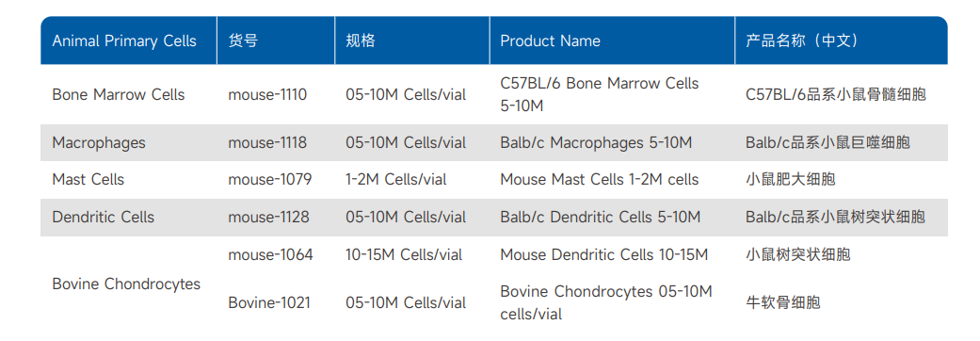Open catalog number mouse-1110

(x=267, y=95)
